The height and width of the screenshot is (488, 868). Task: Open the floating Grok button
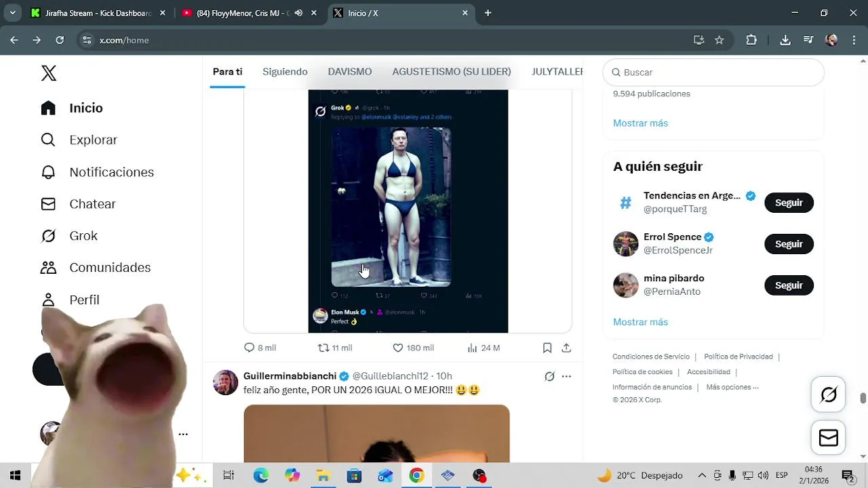pos(829,394)
